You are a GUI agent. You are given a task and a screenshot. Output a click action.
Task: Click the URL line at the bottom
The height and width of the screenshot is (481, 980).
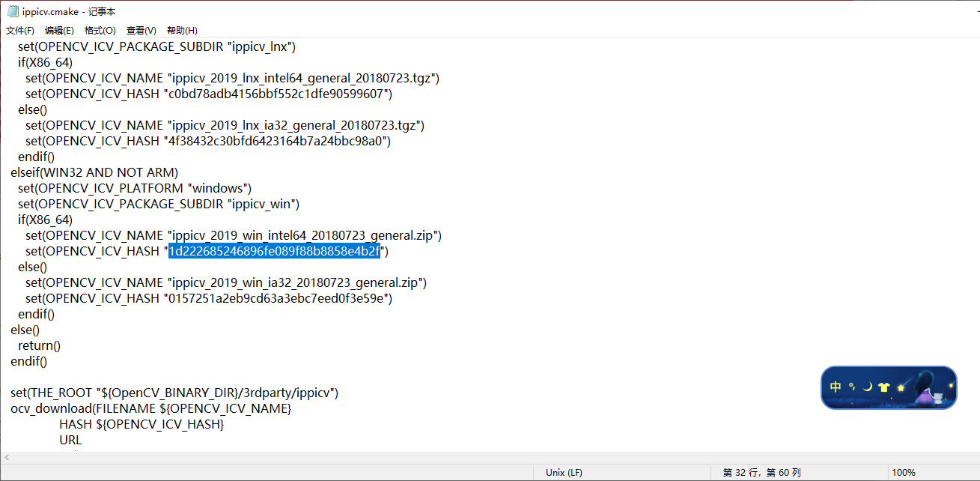point(70,440)
